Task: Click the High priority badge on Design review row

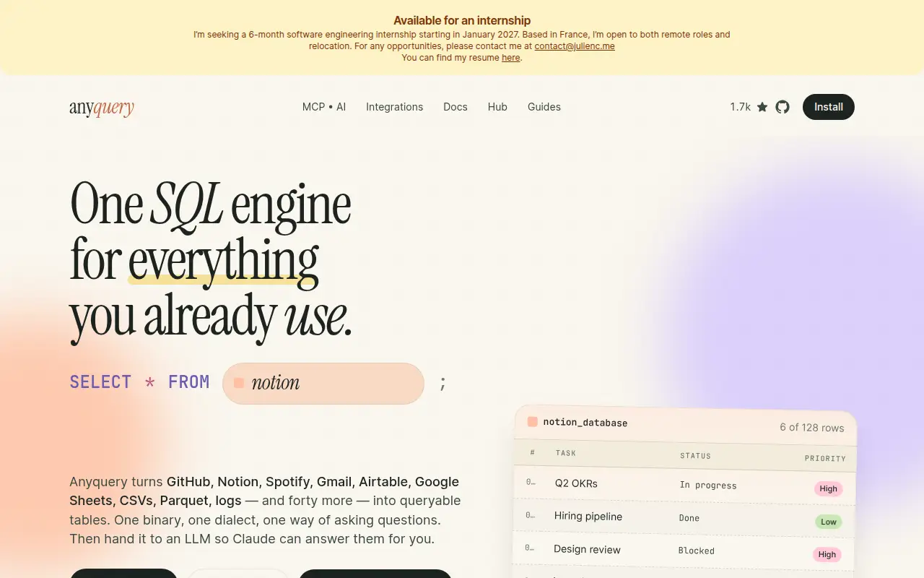Action: click(x=827, y=555)
